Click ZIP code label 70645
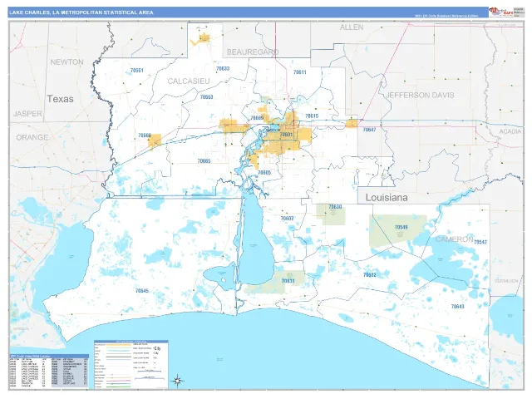 [142, 291]
